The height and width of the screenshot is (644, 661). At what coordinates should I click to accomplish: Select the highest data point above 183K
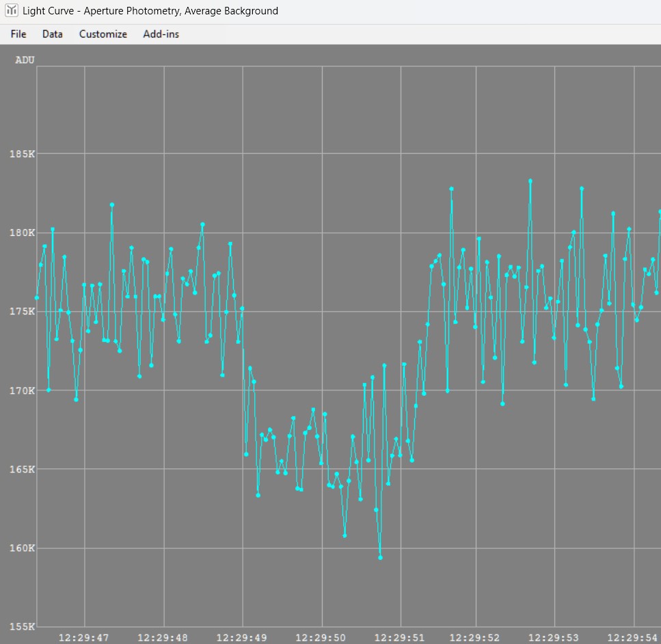pyautogui.click(x=530, y=181)
